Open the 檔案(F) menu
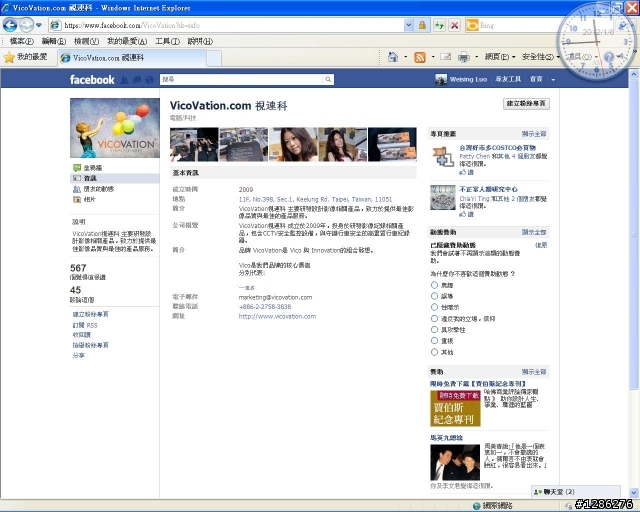 pyautogui.click(x=22, y=41)
